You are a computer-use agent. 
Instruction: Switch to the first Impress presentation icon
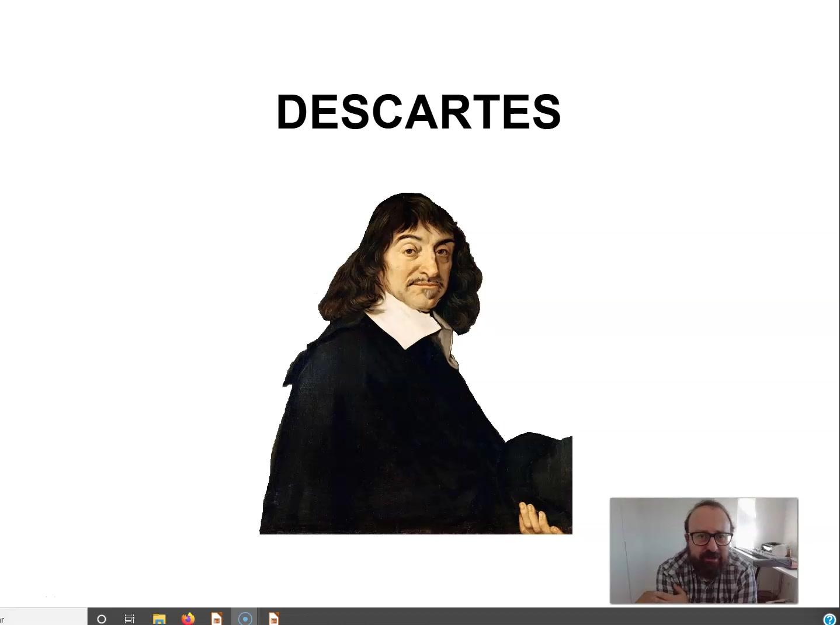(x=216, y=619)
